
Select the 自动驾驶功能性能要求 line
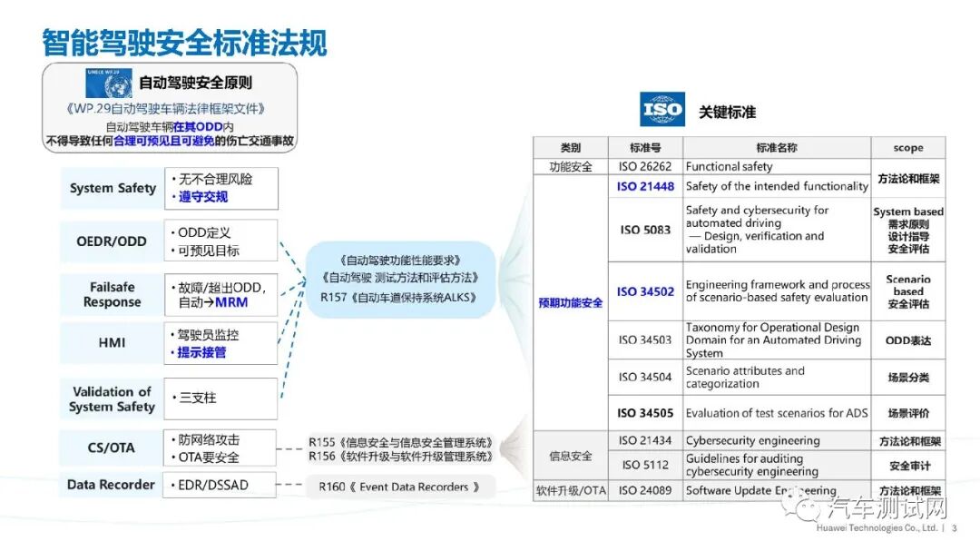(x=401, y=261)
